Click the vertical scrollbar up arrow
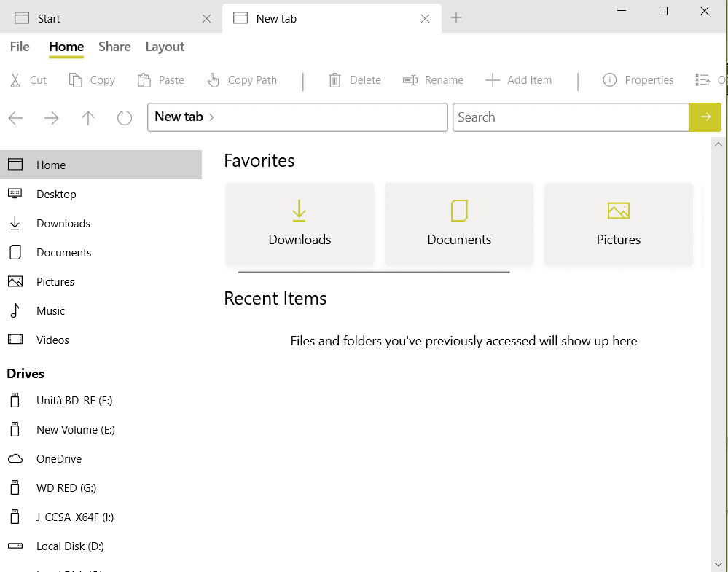This screenshot has width=728, height=572. point(719,144)
